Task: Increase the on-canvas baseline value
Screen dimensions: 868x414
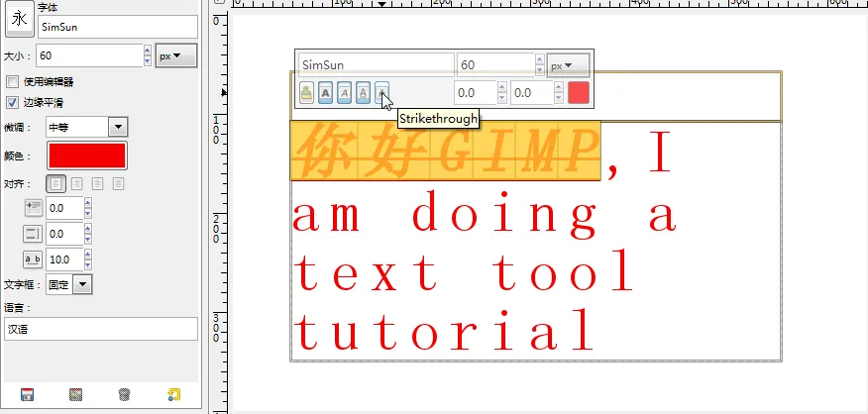Action: 502,87
